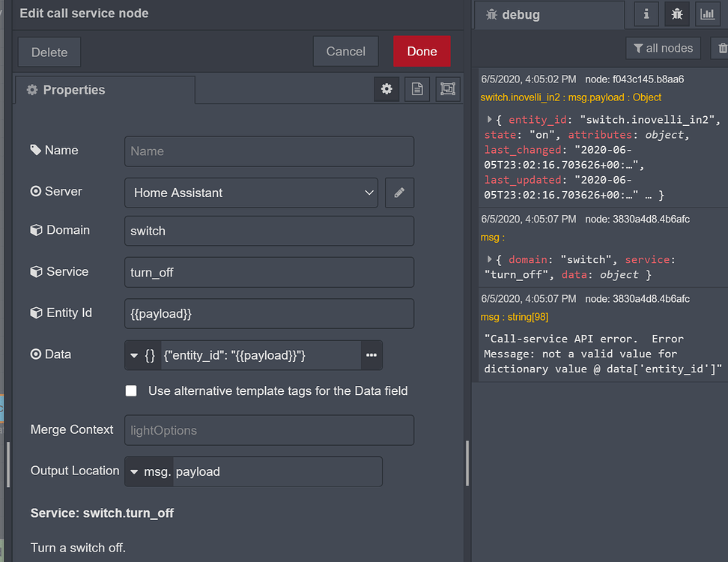Open the node Description editor icon
728x562 pixels.
coord(416,89)
